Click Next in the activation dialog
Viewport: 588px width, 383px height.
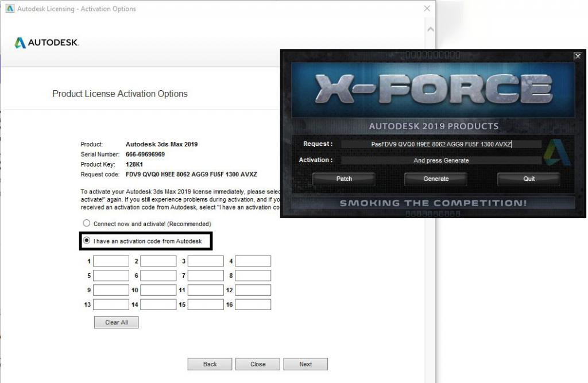point(305,364)
